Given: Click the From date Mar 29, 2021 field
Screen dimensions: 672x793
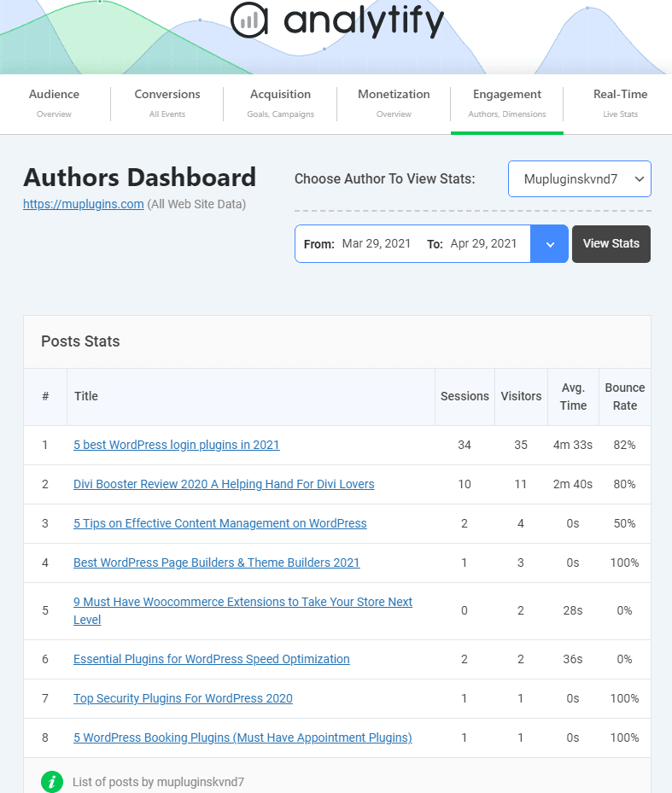Looking at the screenshot, I should (x=376, y=244).
